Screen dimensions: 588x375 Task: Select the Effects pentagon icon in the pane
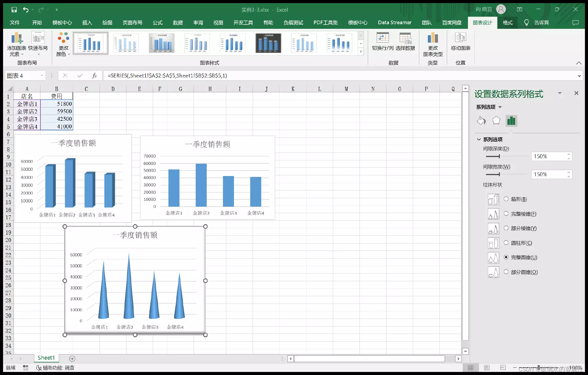click(x=496, y=121)
